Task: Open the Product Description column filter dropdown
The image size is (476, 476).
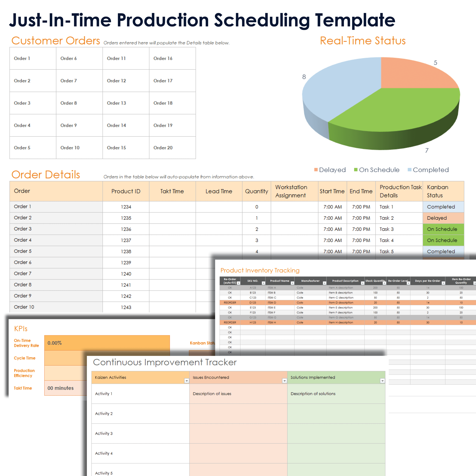Action: point(362,283)
